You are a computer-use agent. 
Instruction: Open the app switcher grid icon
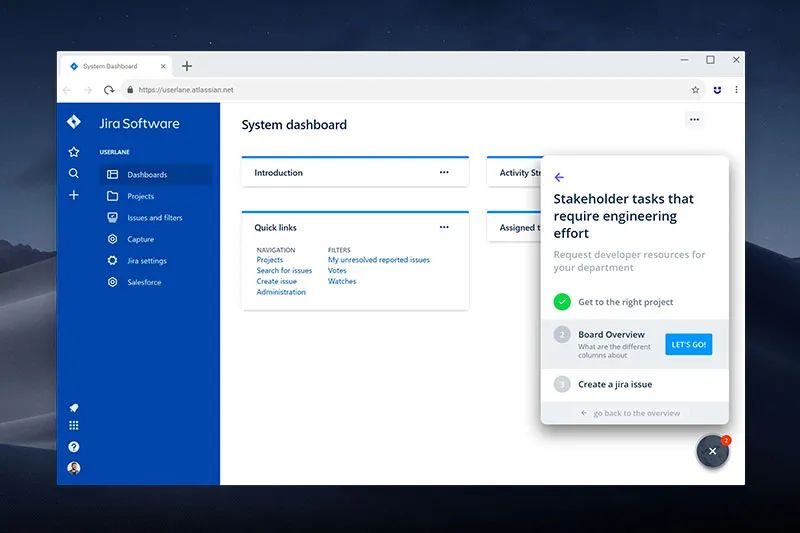pyautogui.click(x=73, y=425)
